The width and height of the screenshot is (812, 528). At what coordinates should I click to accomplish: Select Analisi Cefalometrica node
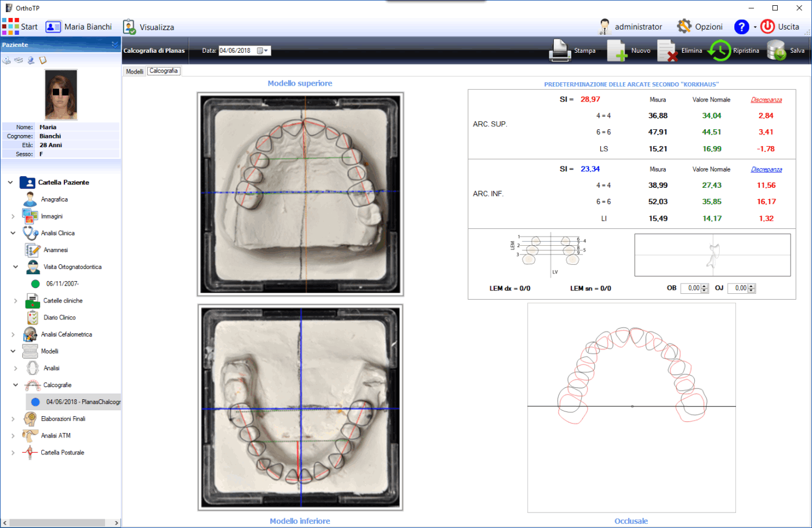click(66, 334)
